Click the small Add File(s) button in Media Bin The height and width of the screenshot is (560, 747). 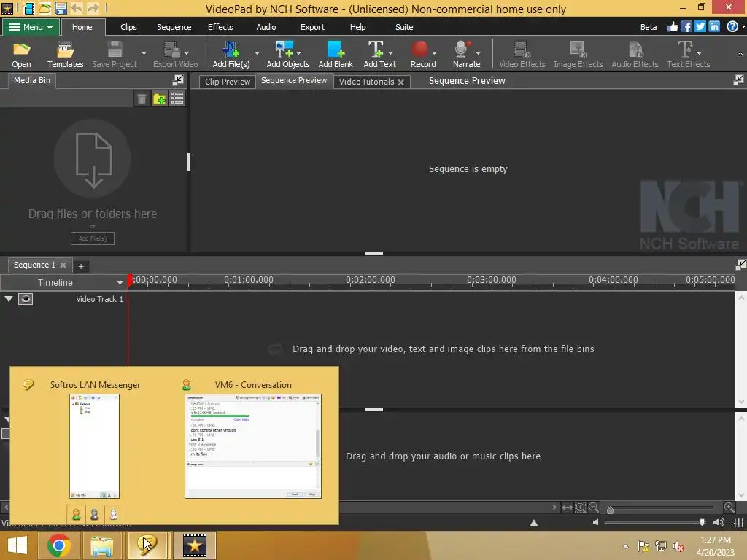point(93,238)
